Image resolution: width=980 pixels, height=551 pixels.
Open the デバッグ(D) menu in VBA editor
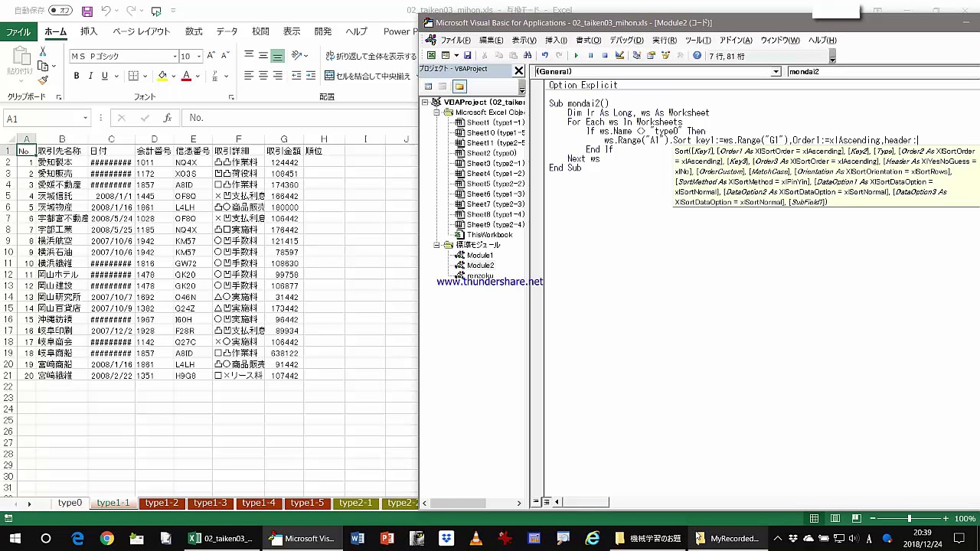(x=626, y=40)
